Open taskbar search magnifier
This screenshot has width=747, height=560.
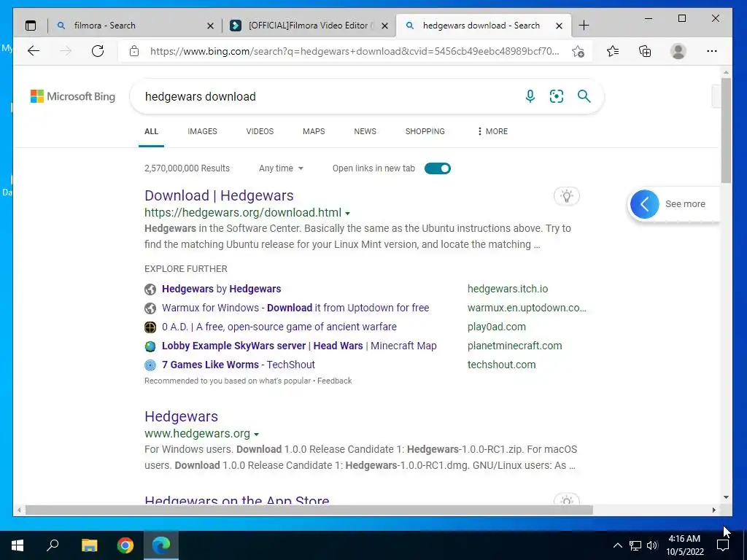pos(53,545)
